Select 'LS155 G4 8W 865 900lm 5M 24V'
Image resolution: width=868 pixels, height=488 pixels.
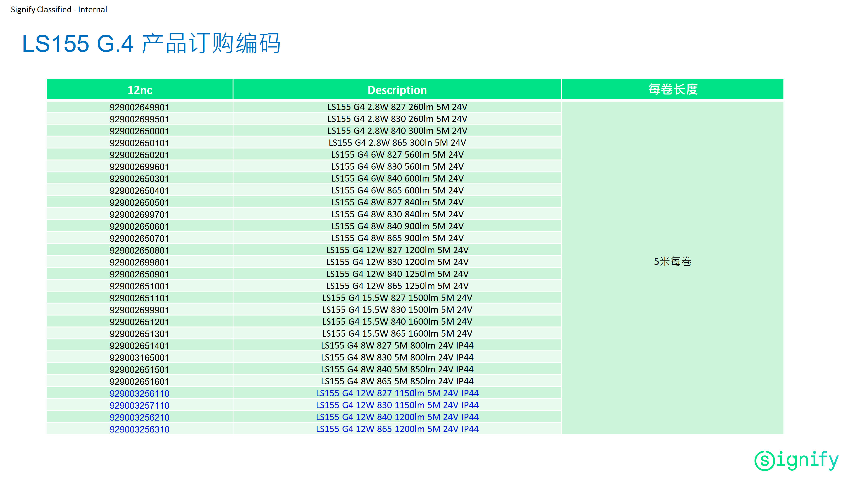(397, 238)
